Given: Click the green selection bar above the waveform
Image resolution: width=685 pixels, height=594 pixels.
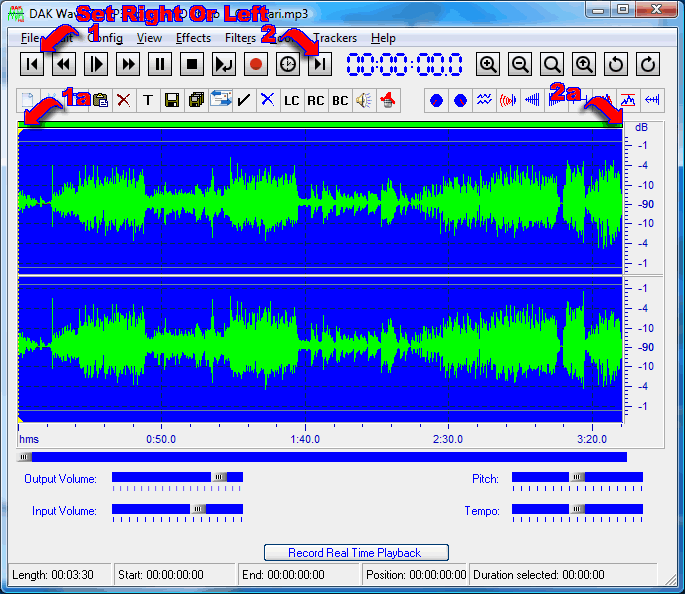Looking at the screenshot, I should tap(320, 125).
